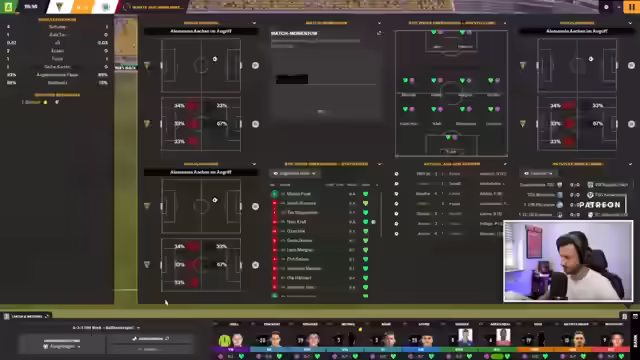Click home badge beside bottom-left panel's shot pitch
Viewport: 640px width, 360px height.
(x=147, y=206)
